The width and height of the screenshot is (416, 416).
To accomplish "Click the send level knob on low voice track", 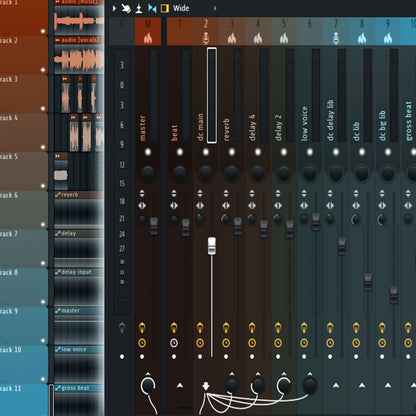I will [310, 386].
